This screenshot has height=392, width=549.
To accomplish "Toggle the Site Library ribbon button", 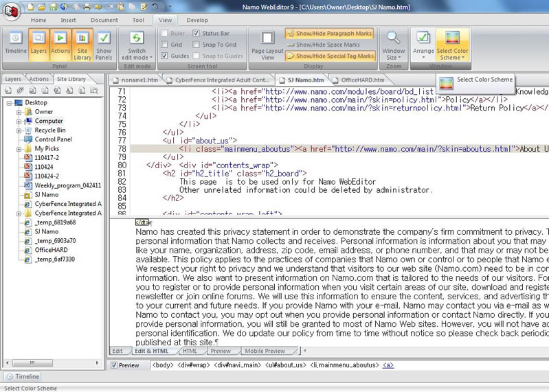I will (82, 45).
